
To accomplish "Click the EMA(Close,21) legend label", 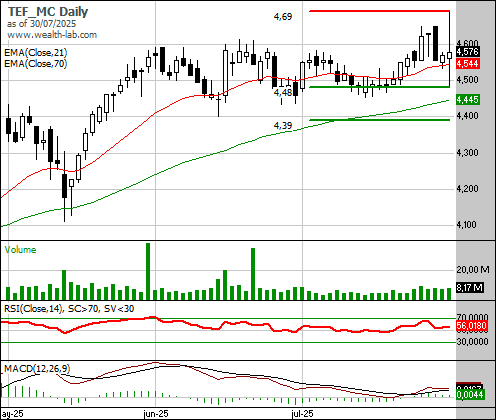I will pos(36,53).
